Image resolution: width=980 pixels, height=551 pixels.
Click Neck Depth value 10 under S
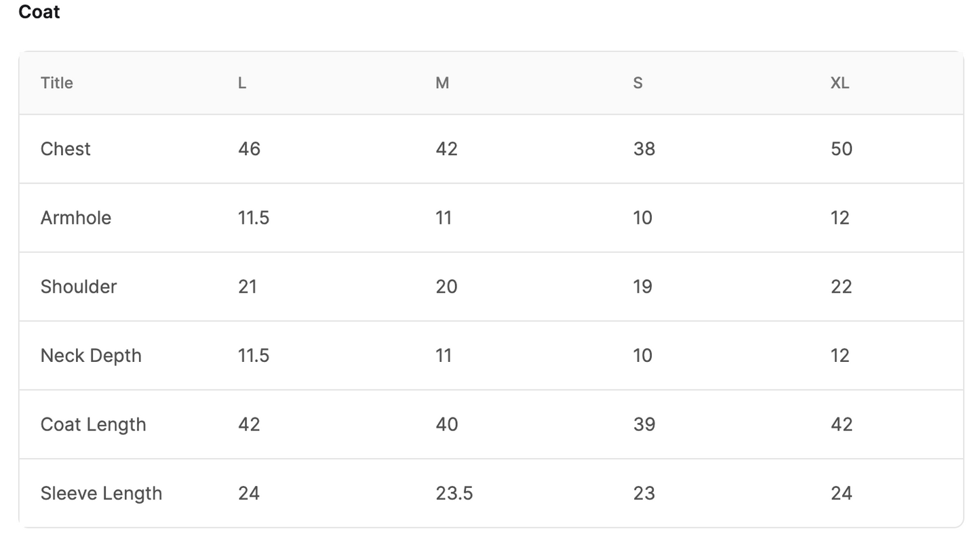tap(643, 356)
